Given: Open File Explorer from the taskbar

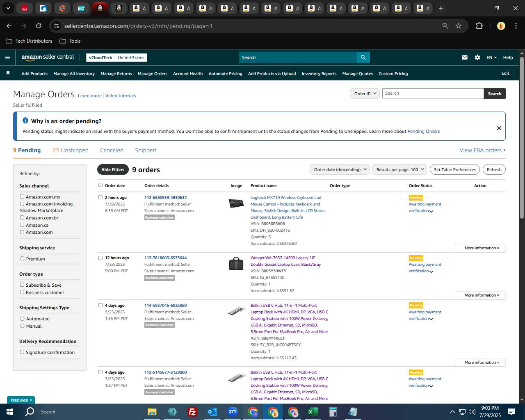Looking at the screenshot, I should 152,412.
